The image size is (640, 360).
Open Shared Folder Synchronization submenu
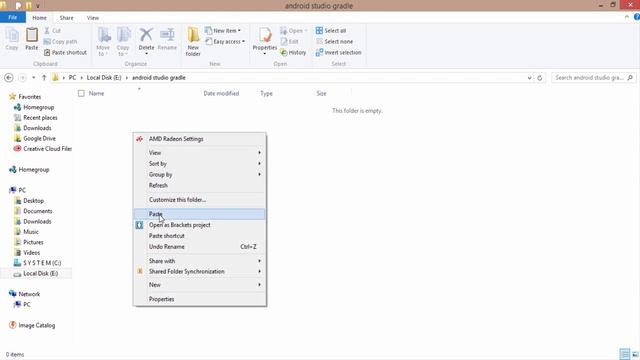200,271
